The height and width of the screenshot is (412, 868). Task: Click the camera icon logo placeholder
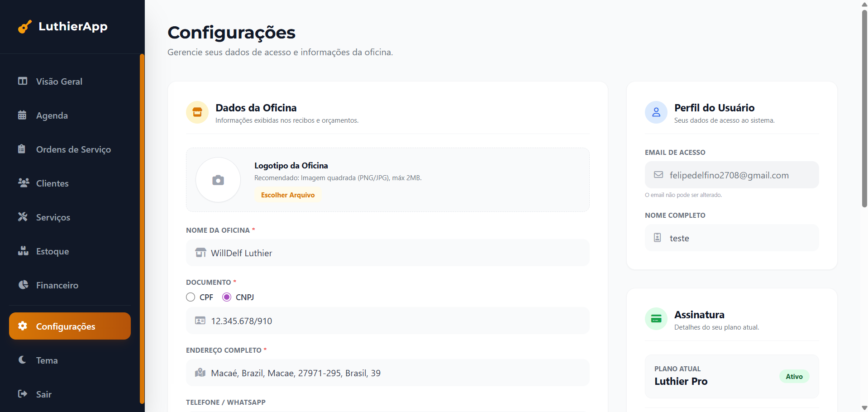218,180
